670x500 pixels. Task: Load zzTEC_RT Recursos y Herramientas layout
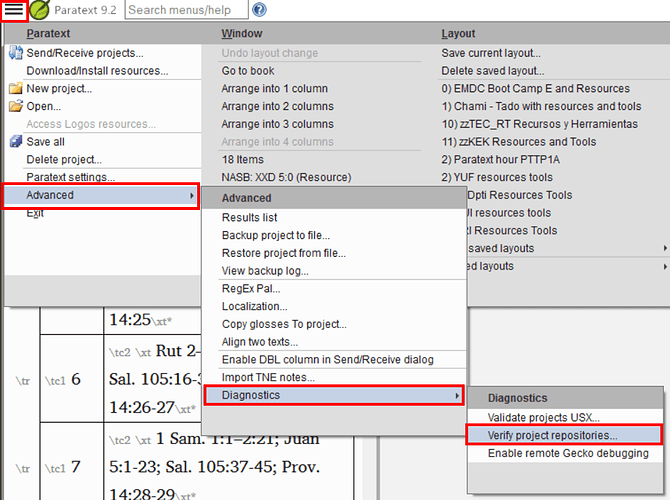[540, 124]
